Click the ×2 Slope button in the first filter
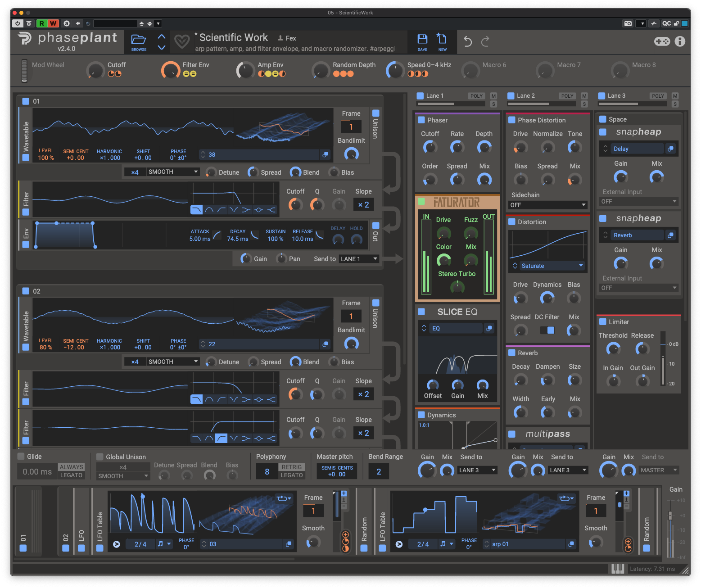 coord(363,204)
